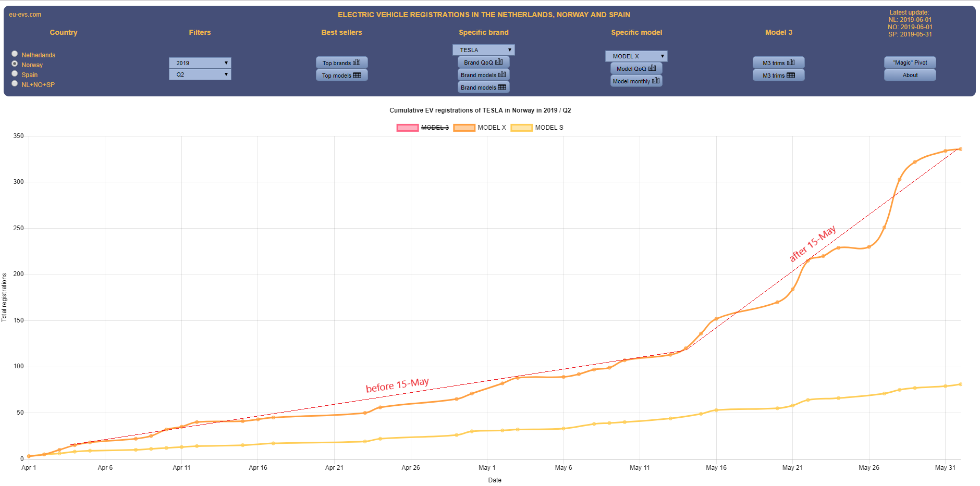Click the Filters heading

click(x=200, y=32)
